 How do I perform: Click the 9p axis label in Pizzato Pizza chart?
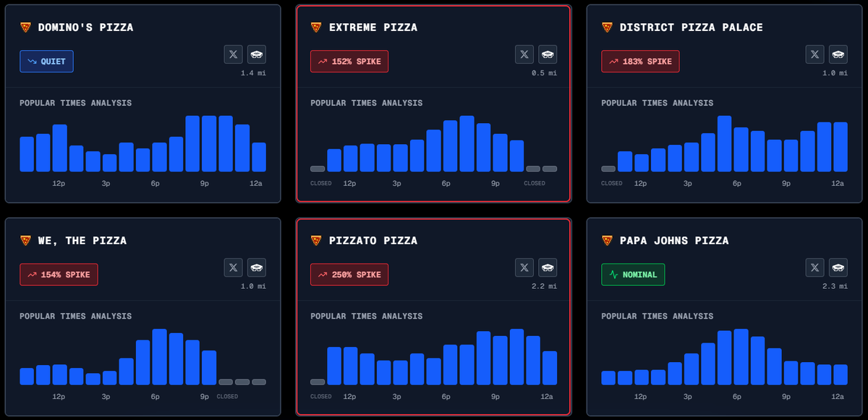[x=495, y=396]
